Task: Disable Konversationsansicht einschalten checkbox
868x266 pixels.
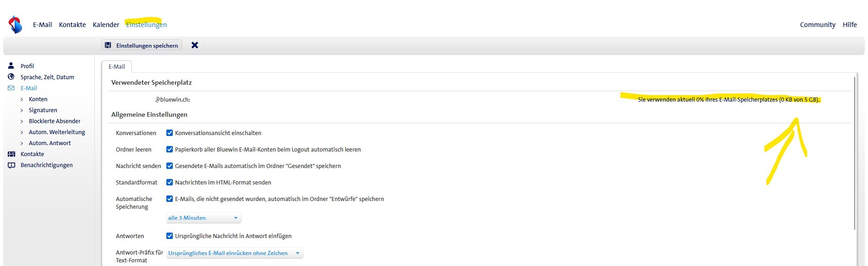Action: click(x=170, y=133)
